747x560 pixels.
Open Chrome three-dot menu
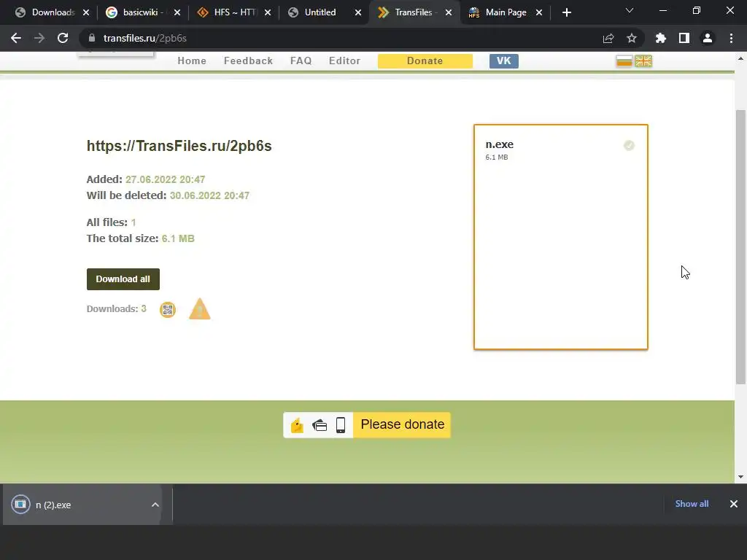pyautogui.click(x=731, y=38)
